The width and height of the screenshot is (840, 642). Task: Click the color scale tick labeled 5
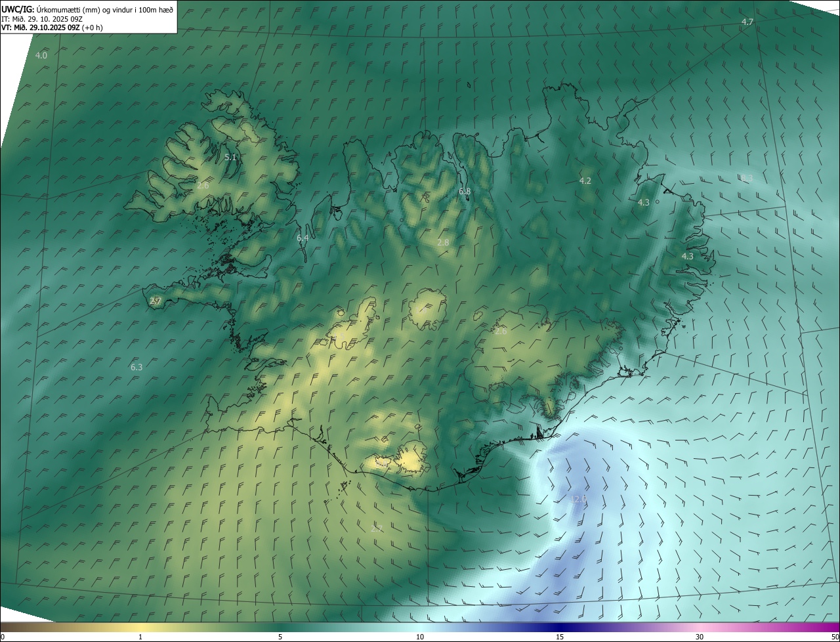pyautogui.click(x=280, y=637)
